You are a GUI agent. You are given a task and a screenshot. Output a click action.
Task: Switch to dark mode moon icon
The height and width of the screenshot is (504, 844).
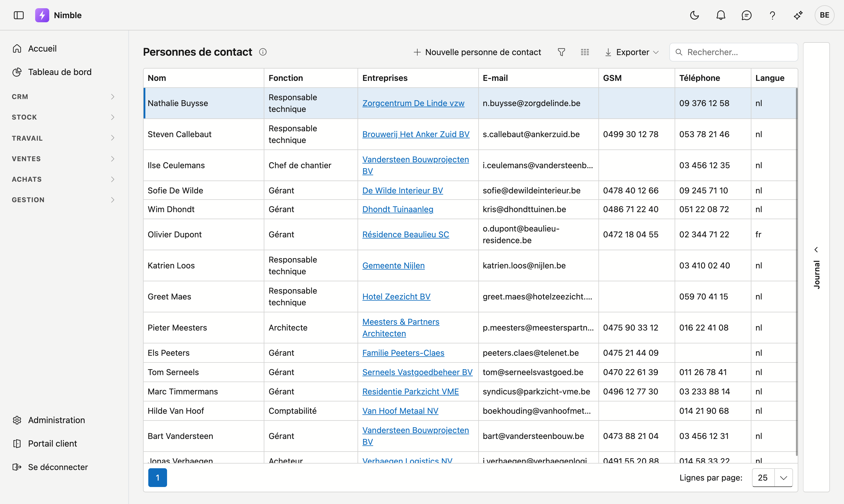click(x=695, y=15)
